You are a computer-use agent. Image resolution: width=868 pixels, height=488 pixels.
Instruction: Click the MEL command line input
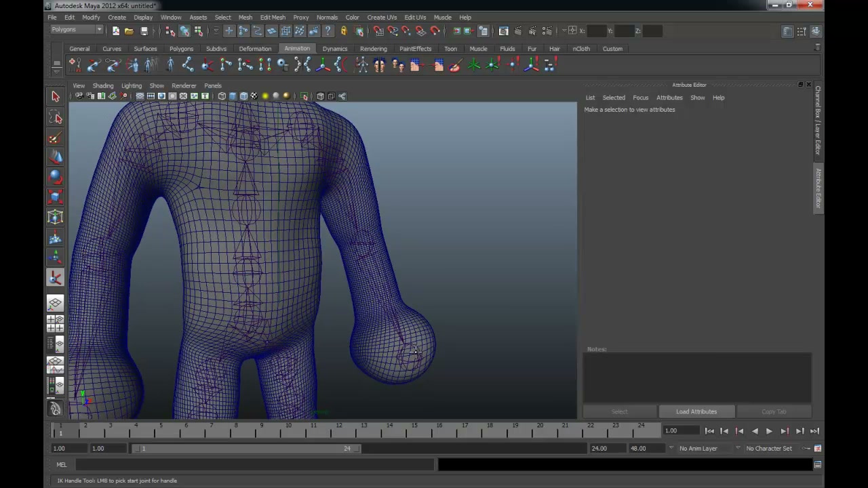[x=254, y=464]
